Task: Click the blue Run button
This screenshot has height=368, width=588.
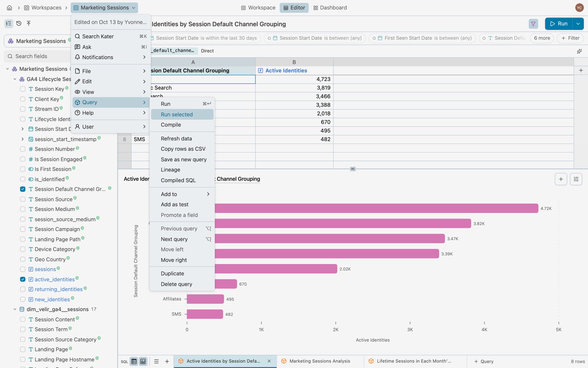Action: (559, 24)
